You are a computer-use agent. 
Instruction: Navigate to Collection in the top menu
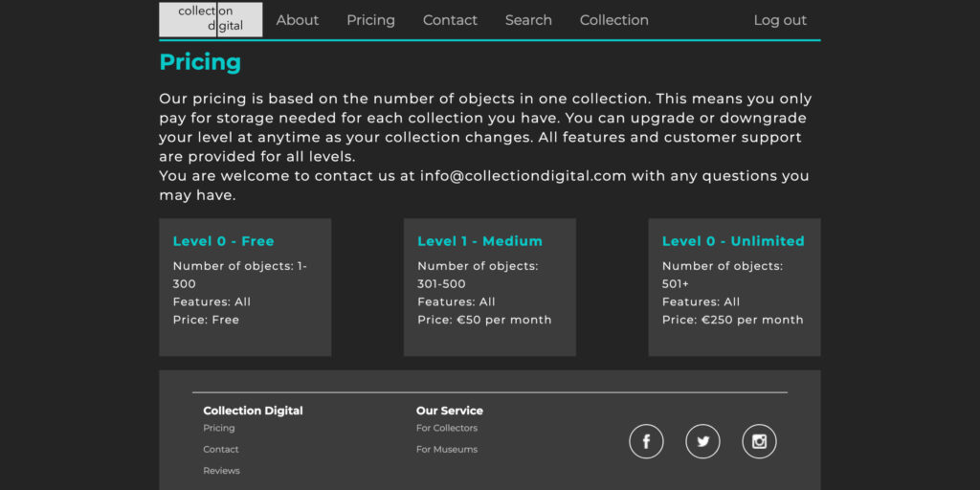613,20
